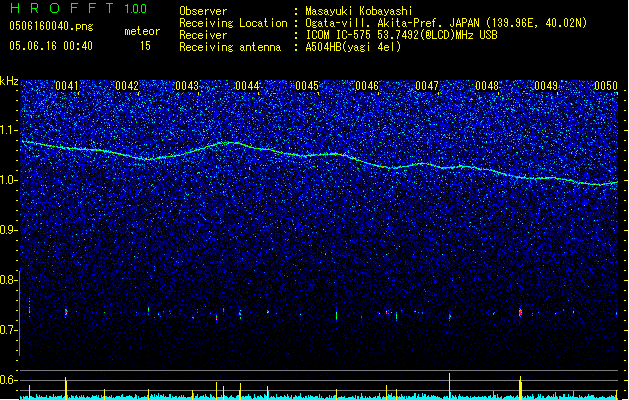This screenshot has width=629, height=400.
Task: Click the 1.0 kHz frequency axis label
Action: pos(8,181)
